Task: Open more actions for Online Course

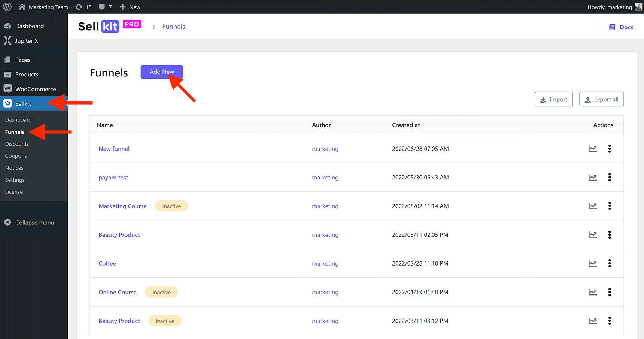Action: pos(610,292)
